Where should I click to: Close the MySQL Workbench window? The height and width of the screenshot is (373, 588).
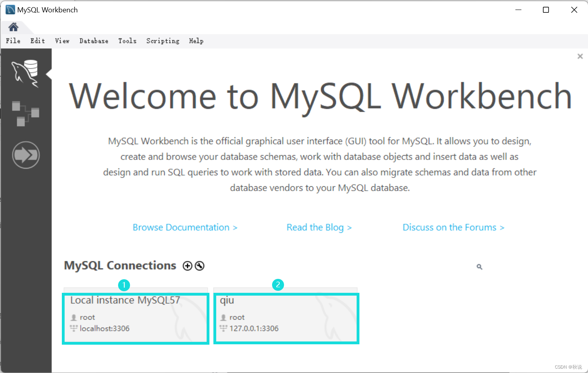(574, 10)
